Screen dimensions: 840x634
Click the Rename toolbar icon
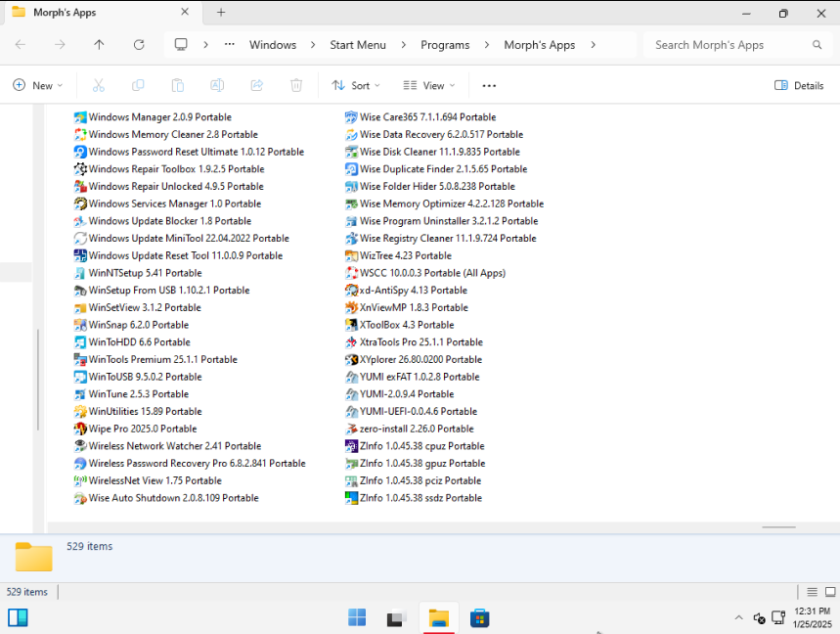(217, 85)
